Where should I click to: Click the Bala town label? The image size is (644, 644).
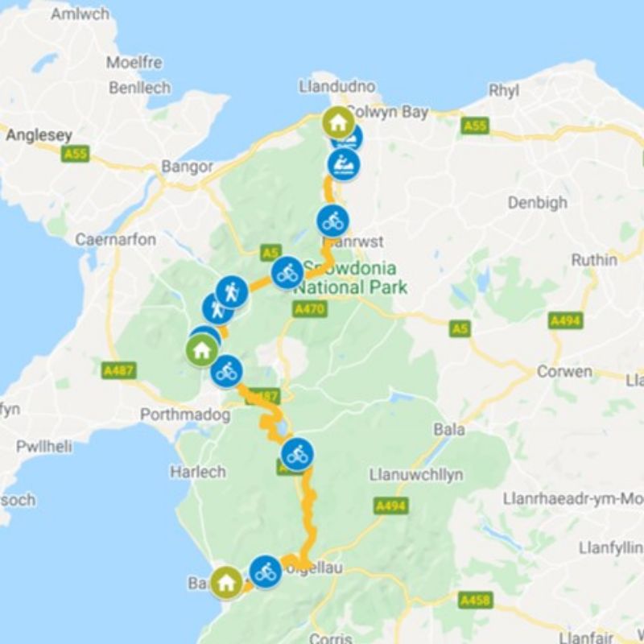point(449,430)
